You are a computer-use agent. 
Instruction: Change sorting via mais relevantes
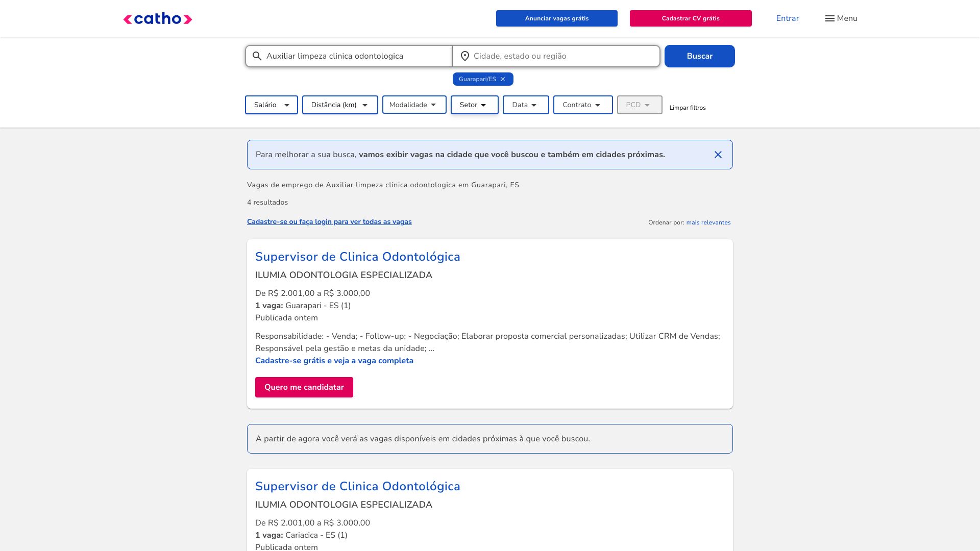pyautogui.click(x=708, y=222)
